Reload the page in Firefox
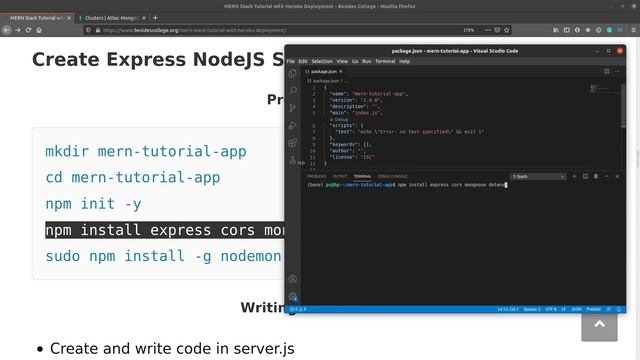This screenshot has height=360, width=640. coord(28,30)
